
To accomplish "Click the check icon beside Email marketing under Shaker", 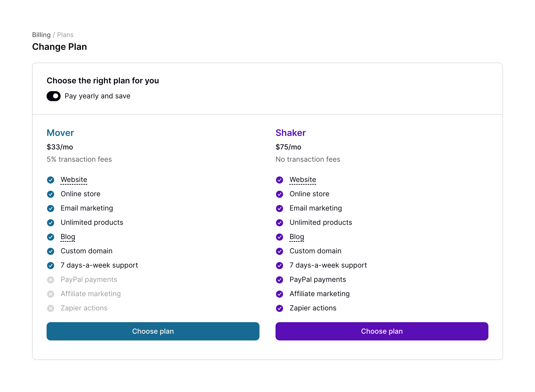I will (x=280, y=208).
